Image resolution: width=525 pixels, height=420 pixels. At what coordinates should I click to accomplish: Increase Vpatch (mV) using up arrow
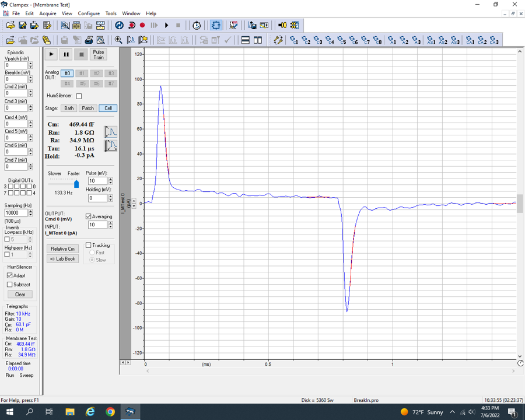(x=30, y=63)
